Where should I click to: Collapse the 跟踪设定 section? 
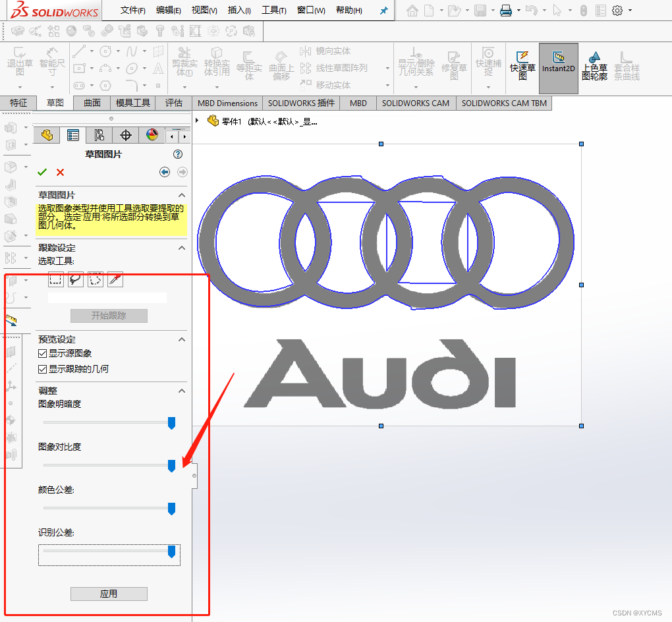182,248
